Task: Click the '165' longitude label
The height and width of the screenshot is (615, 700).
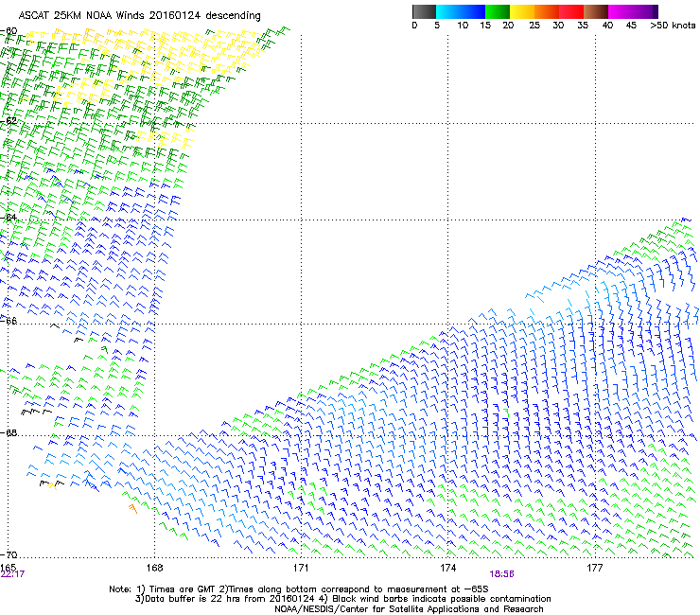Action: 8,568
